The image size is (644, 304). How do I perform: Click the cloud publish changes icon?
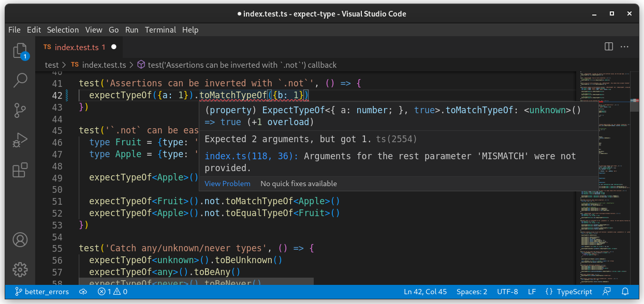tap(83, 292)
